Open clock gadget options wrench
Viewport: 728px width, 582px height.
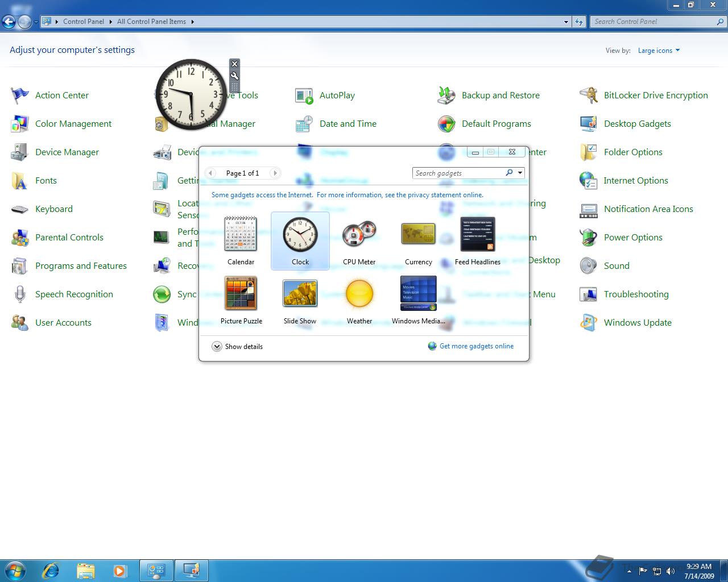point(234,76)
